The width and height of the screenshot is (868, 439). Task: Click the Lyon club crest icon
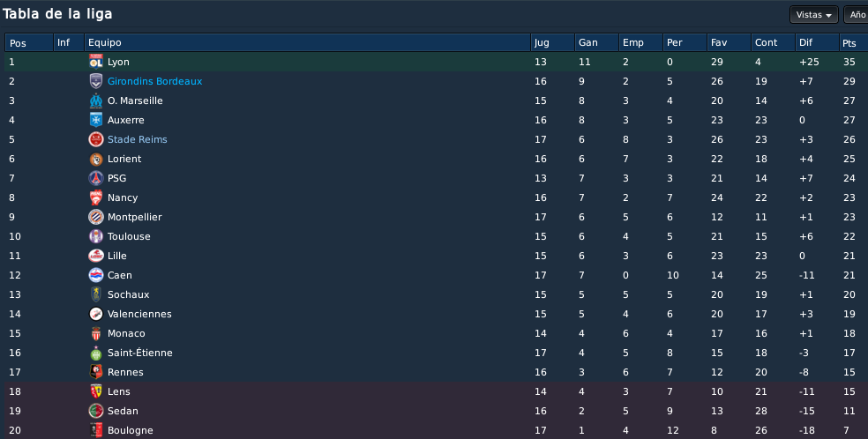tap(96, 62)
